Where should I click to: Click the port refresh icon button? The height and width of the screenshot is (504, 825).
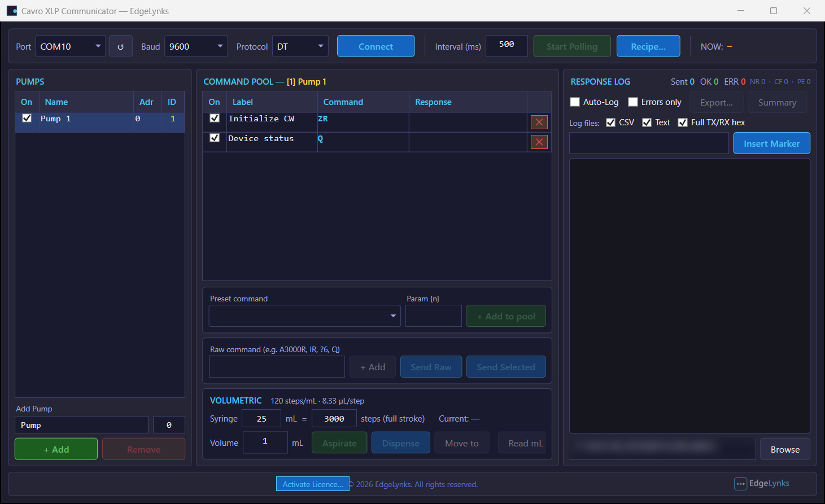[x=120, y=46]
